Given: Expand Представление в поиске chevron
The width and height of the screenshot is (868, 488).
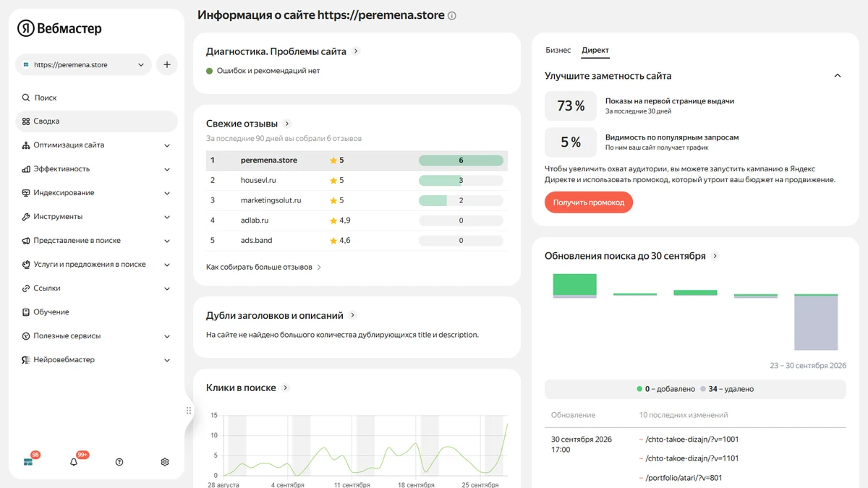Looking at the screenshot, I should tap(167, 241).
